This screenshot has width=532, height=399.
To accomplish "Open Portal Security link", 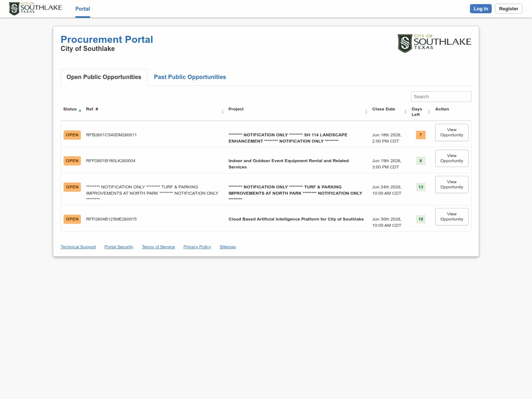I will tap(119, 247).
